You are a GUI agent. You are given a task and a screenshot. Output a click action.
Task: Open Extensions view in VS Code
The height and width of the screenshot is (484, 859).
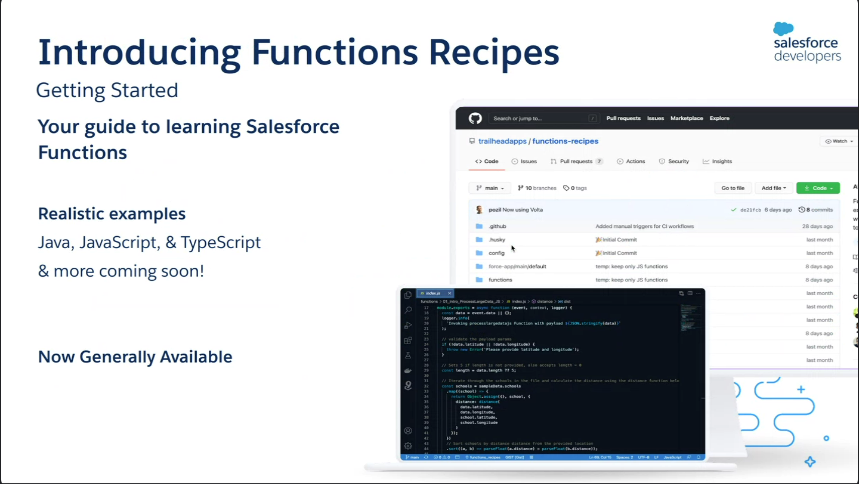[x=408, y=340]
